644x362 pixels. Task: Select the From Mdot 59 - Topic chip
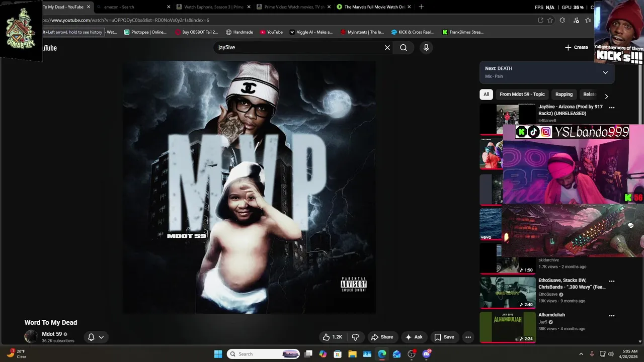coord(522,94)
